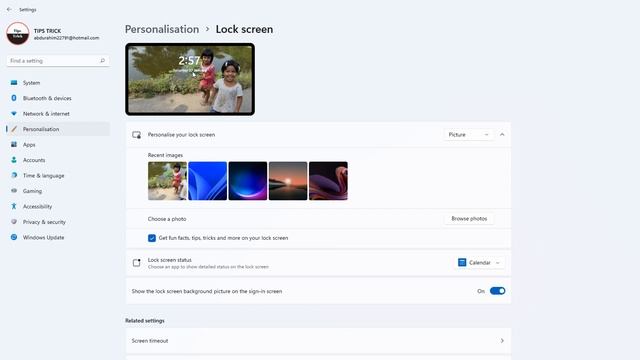The height and width of the screenshot is (360, 640).
Task: Click the Find a setting search field
Action: pos(58,61)
